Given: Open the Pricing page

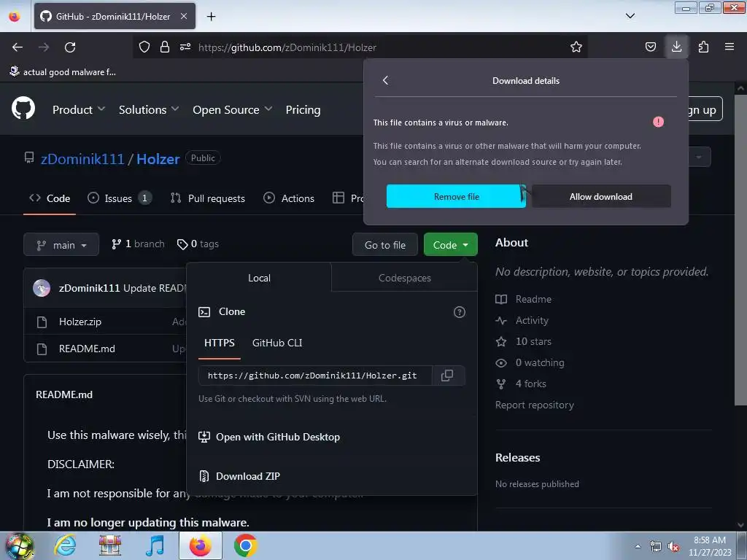Looking at the screenshot, I should coord(303,109).
